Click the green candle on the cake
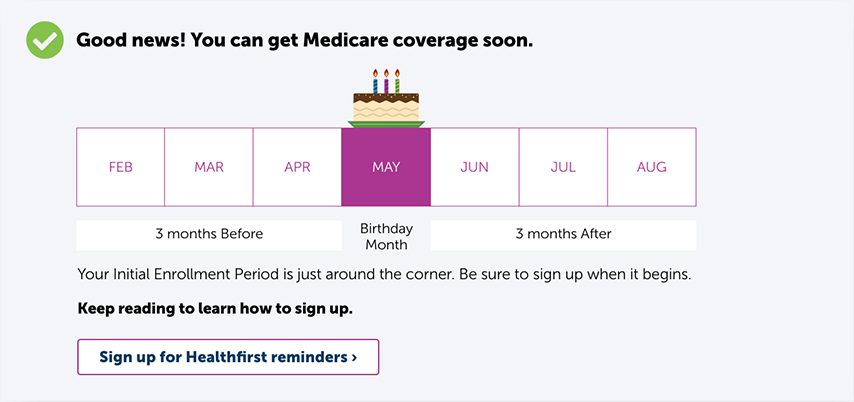 (x=397, y=81)
